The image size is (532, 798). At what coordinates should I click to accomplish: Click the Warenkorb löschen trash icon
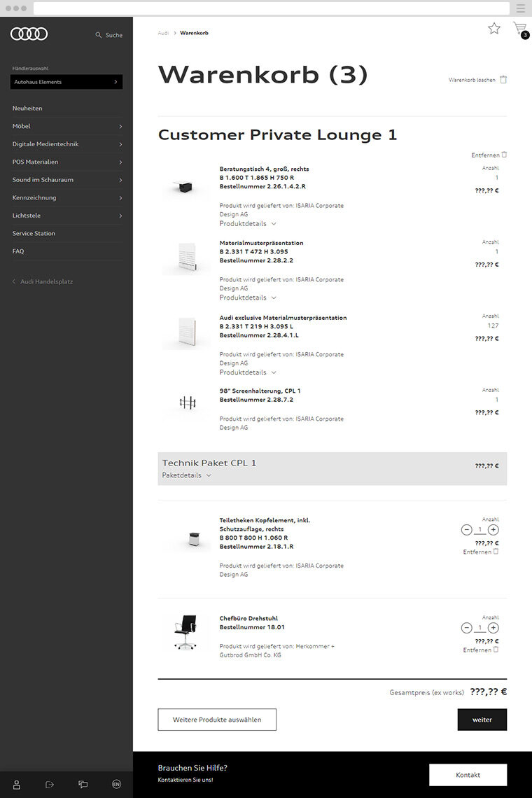click(x=503, y=80)
